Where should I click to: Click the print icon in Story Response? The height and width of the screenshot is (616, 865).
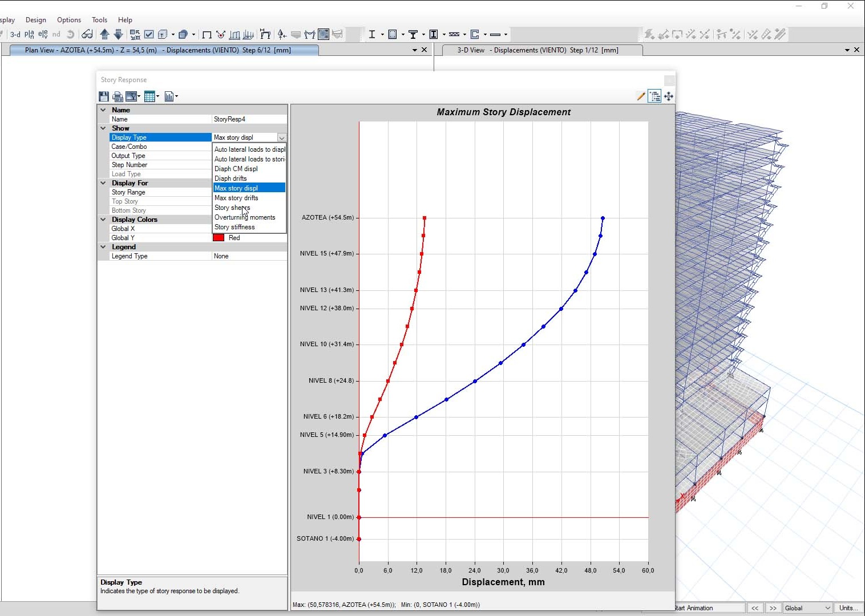(118, 96)
